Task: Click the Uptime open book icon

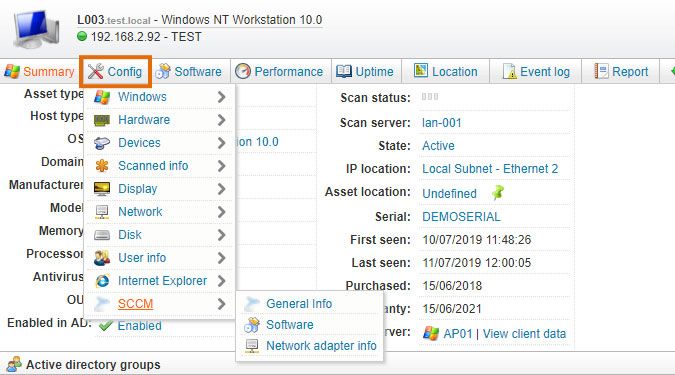Action: click(x=344, y=71)
